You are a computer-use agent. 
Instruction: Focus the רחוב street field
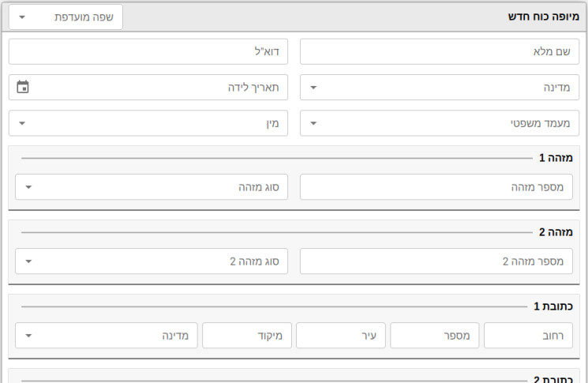(x=528, y=336)
